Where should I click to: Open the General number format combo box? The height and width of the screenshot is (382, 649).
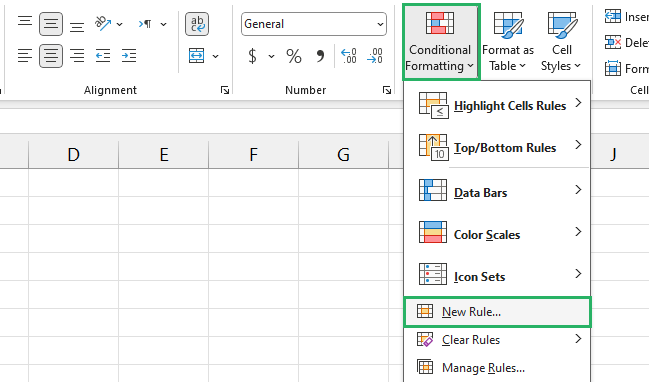(x=314, y=24)
